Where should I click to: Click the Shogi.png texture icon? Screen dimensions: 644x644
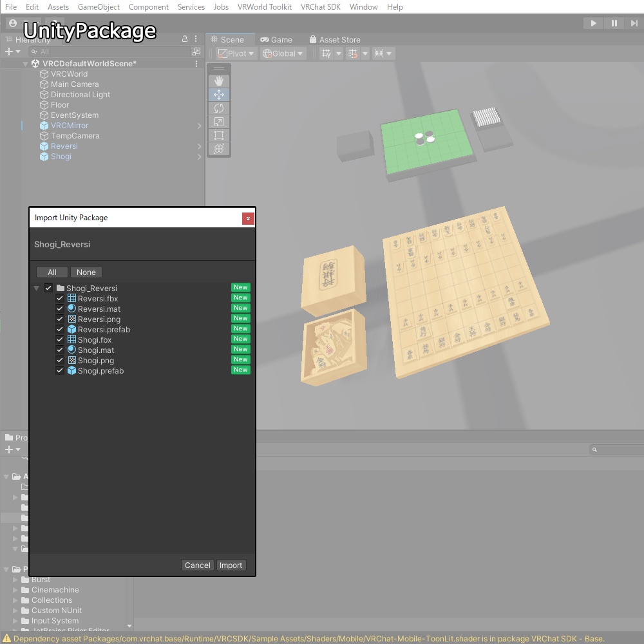pyautogui.click(x=72, y=360)
